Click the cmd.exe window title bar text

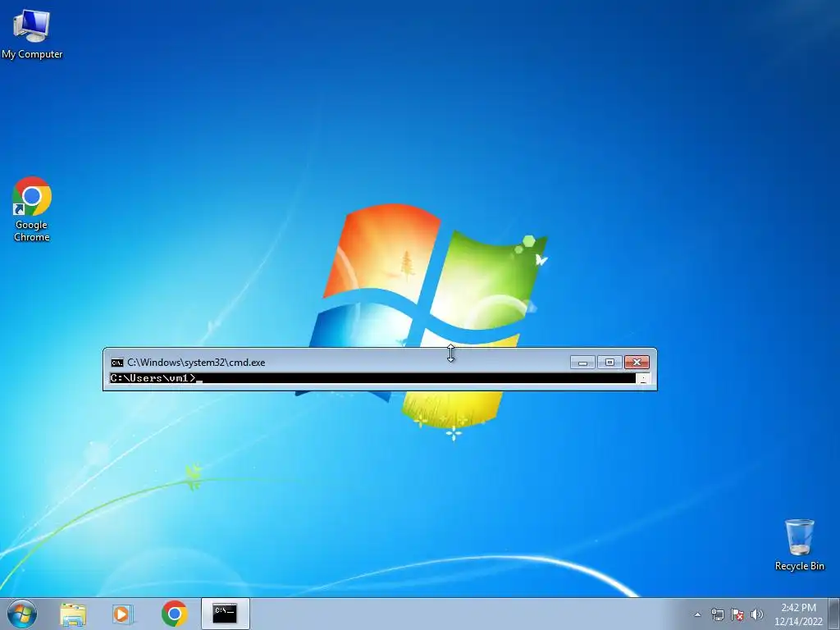pos(196,363)
